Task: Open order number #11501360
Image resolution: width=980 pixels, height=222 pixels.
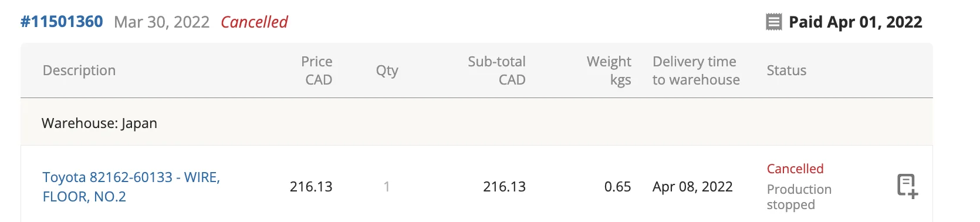Action: (62, 22)
